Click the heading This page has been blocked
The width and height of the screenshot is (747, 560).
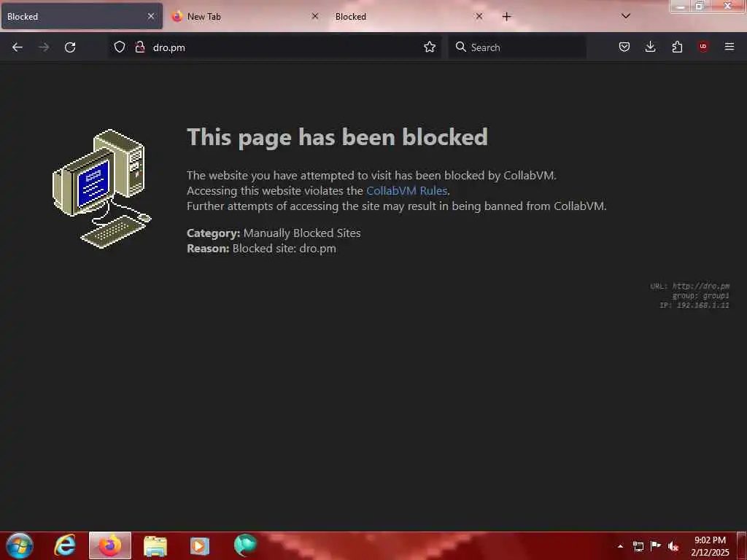coord(337,137)
